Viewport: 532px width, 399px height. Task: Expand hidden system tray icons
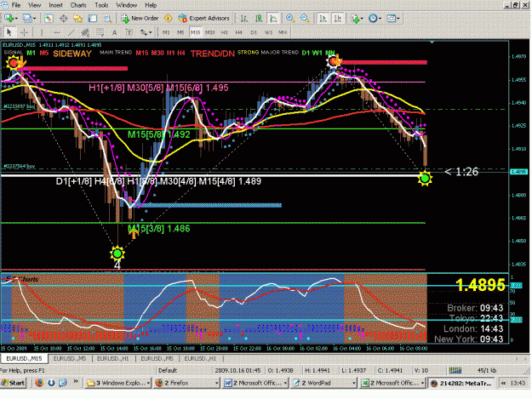pyautogui.click(x=504, y=383)
